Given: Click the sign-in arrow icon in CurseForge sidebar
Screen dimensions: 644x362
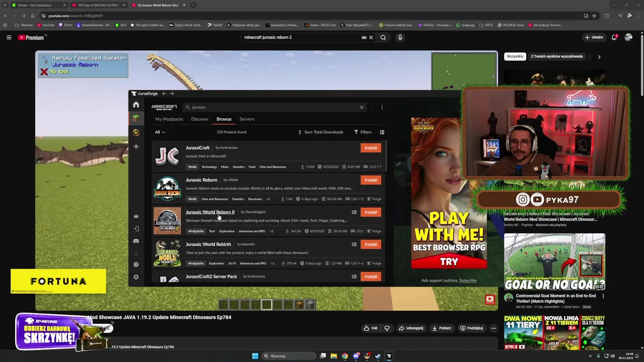Looking at the screenshot, I should point(136,229).
